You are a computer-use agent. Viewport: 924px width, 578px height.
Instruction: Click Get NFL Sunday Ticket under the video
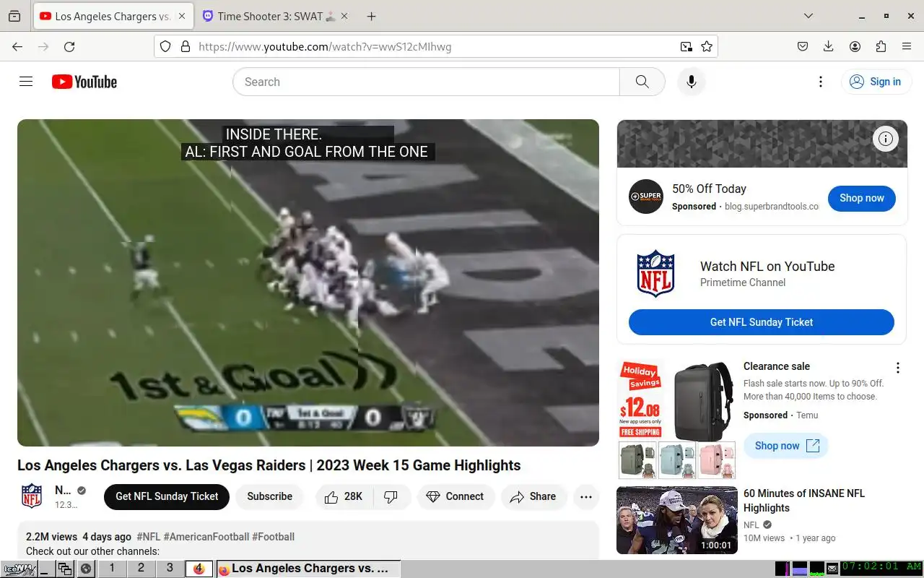click(167, 496)
